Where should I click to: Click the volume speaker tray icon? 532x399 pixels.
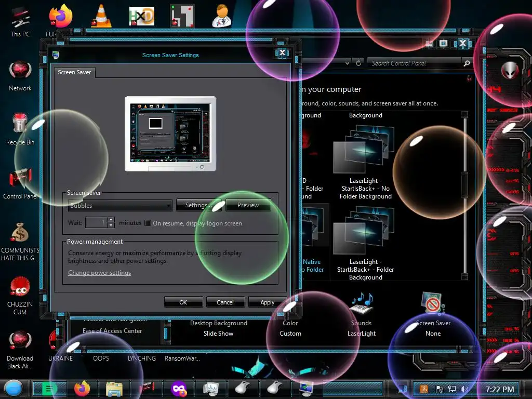[x=464, y=389]
